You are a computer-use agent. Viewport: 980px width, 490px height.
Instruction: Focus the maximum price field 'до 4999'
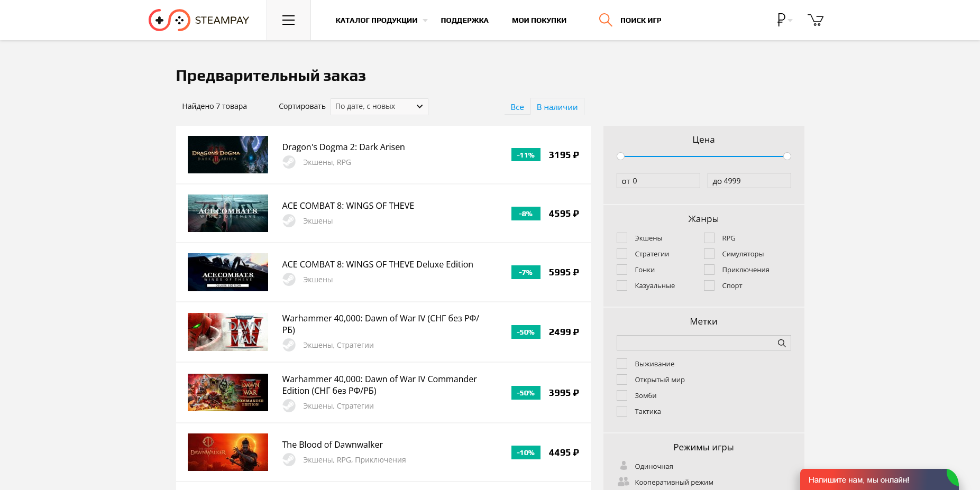(749, 181)
